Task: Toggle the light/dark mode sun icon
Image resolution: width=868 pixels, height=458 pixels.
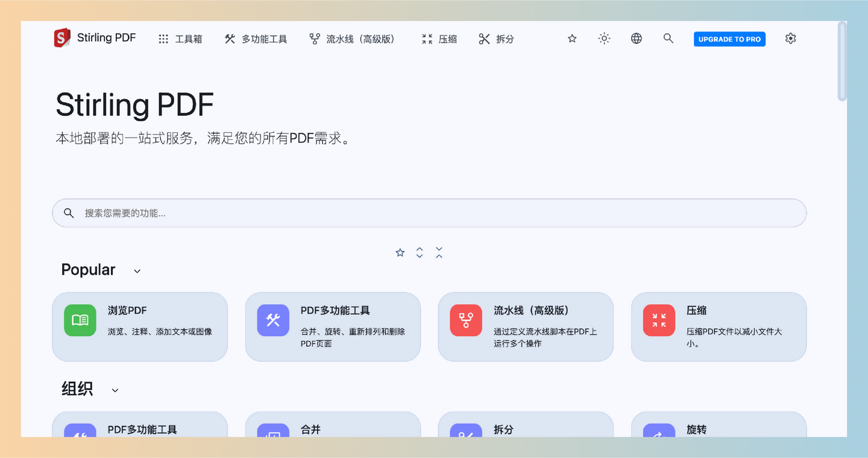Action: point(604,39)
